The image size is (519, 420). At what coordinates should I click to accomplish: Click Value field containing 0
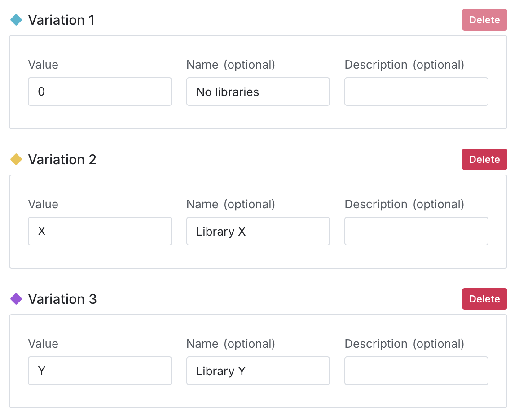coord(100,92)
